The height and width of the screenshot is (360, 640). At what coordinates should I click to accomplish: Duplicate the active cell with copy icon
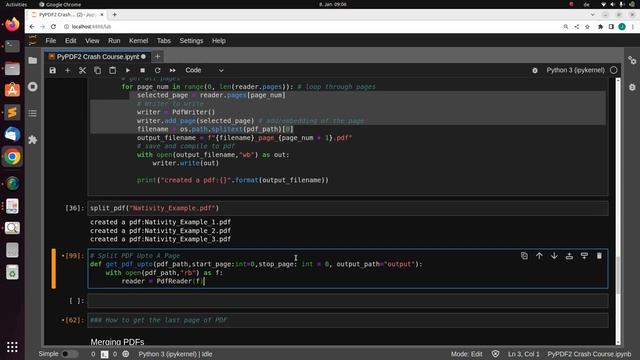(x=524, y=256)
